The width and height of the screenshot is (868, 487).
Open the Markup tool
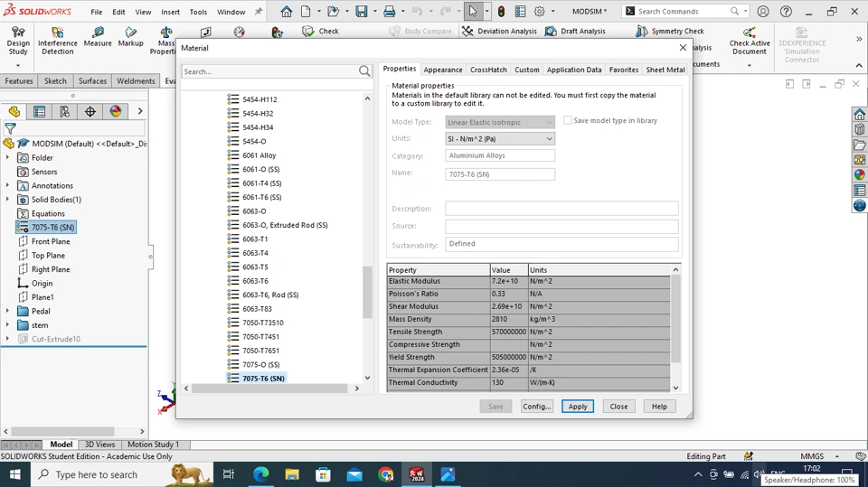pos(130,37)
